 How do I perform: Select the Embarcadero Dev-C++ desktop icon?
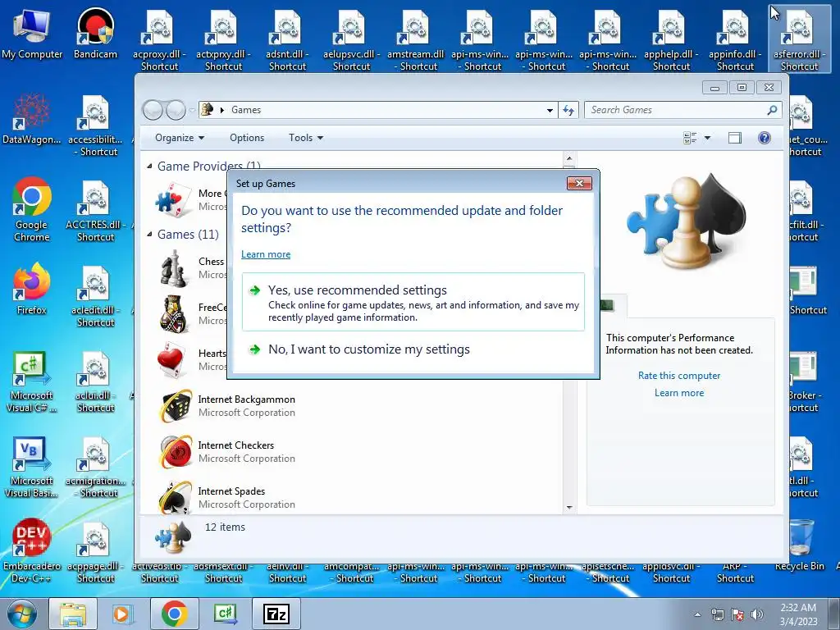point(32,552)
